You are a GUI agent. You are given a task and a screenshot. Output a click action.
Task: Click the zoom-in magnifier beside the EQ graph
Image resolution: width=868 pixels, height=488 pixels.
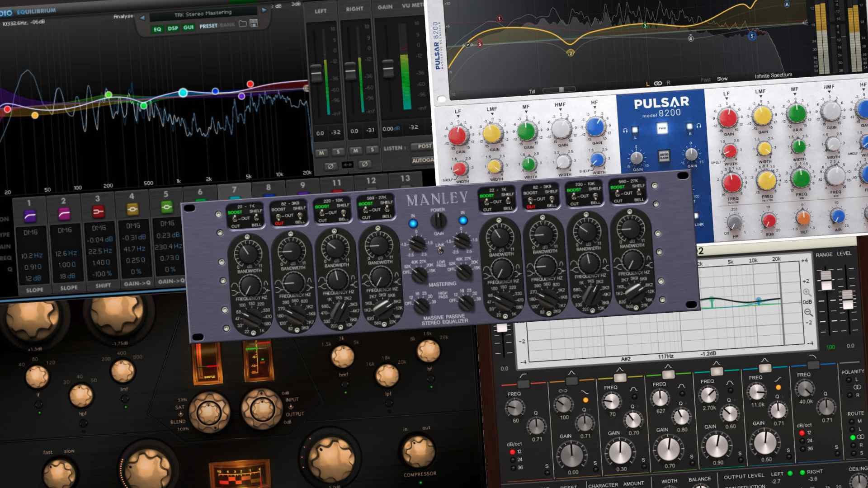807,292
